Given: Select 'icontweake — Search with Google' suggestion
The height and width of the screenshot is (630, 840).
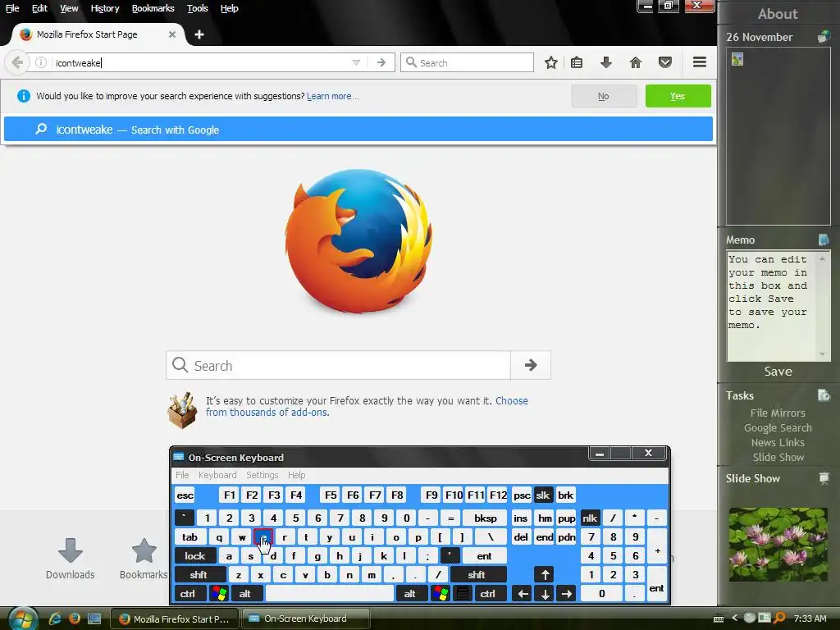Looking at the screenshot, I should pyautogui.click(x=358, y=130).
